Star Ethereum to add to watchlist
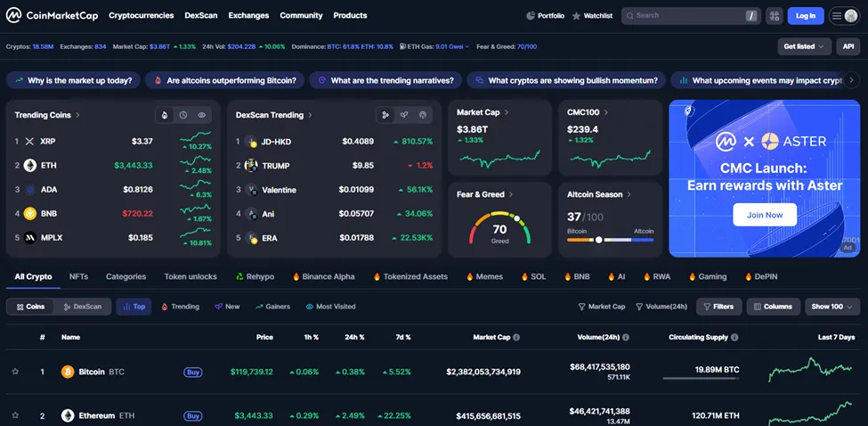The width and height of the screenshot is (868, 426). tap(15, 415)
